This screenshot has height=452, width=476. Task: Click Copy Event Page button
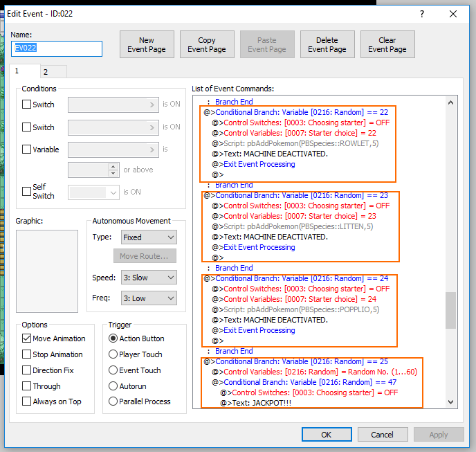click(x=207, y=44)
